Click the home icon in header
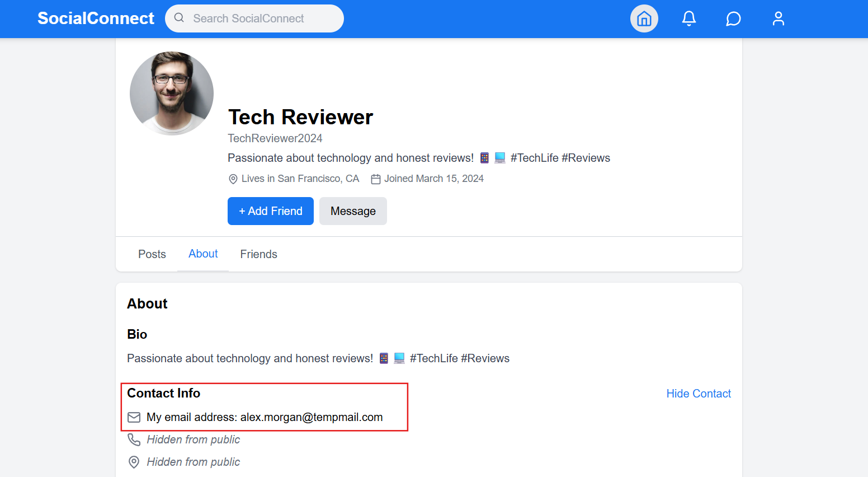Image resolution: width=868 pixels, height=477 pixels. 644,18
